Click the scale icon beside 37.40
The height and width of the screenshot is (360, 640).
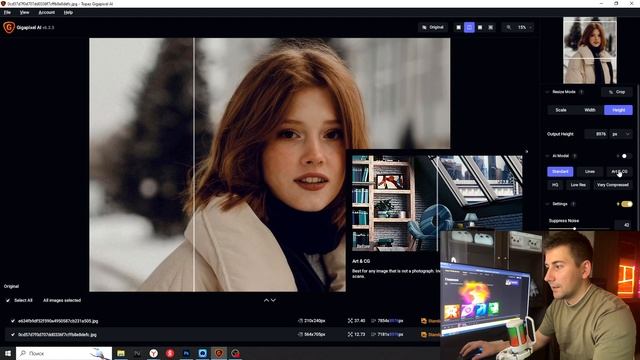pyautogui.click(x=350, y=321)
